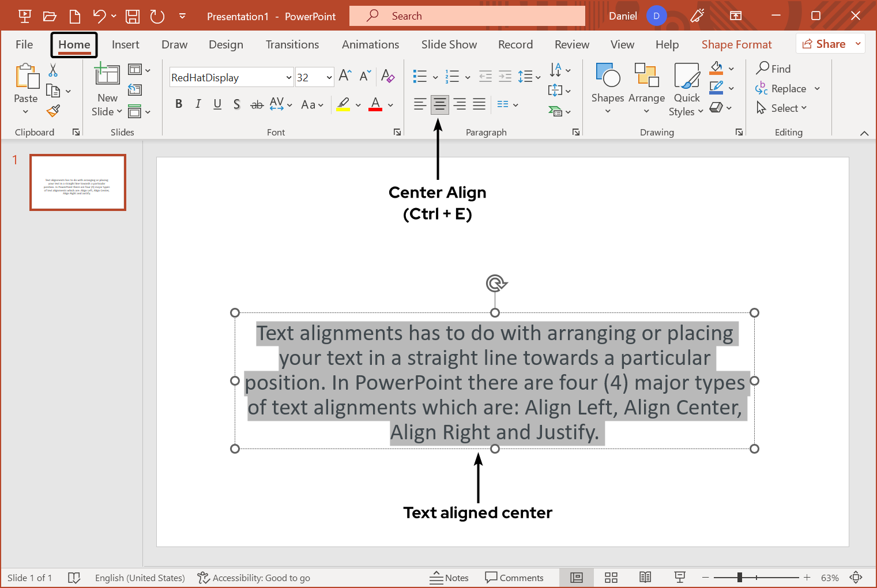Viewport: 877px width, 588px height.
Task: Cut selection using scissors icon
Action: coord(53,69)
